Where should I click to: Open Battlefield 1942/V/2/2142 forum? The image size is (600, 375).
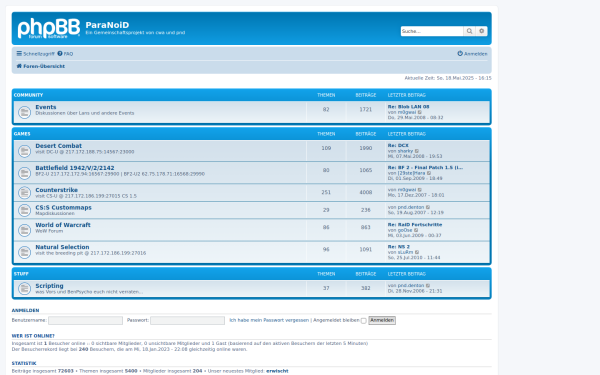(75, 168)
